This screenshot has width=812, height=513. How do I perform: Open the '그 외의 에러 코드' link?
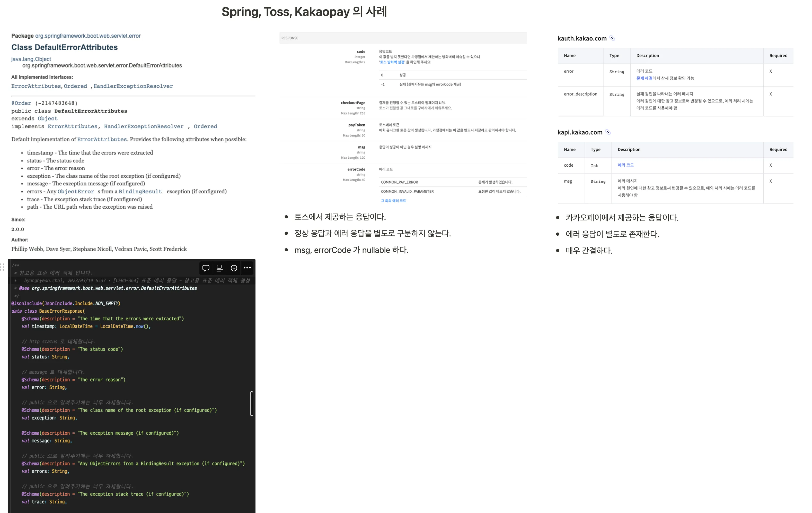pos(394,200)
